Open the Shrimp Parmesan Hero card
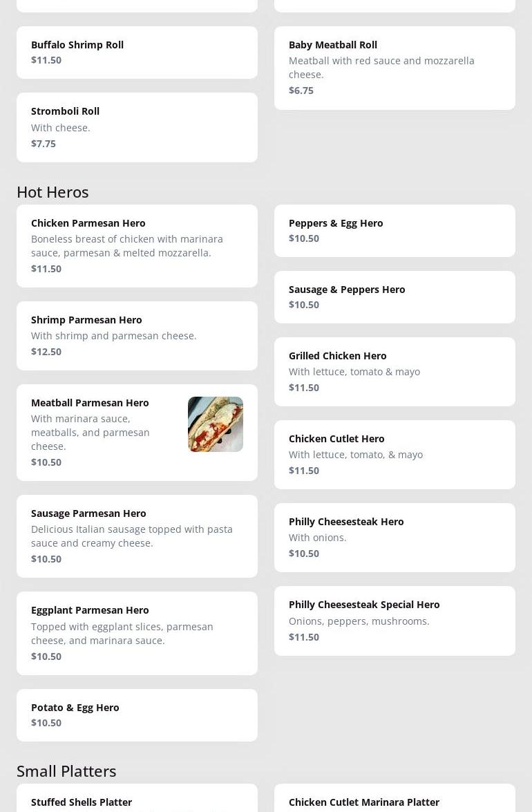This screenshot has width=532, height=812. tap(137, 335)
